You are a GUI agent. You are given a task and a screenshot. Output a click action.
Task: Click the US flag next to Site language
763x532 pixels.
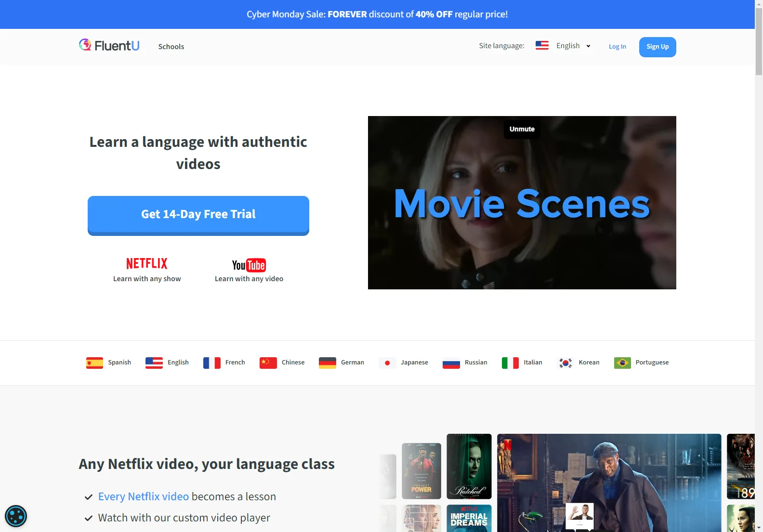coord(542,45)
